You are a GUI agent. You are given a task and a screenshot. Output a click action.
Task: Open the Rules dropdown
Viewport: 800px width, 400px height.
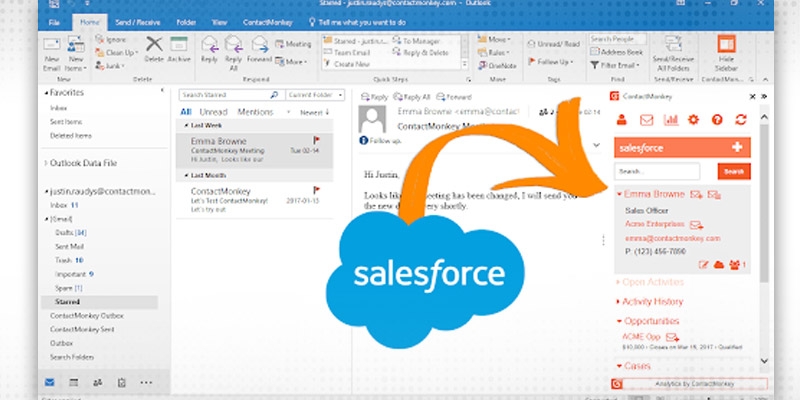(494, 53)
